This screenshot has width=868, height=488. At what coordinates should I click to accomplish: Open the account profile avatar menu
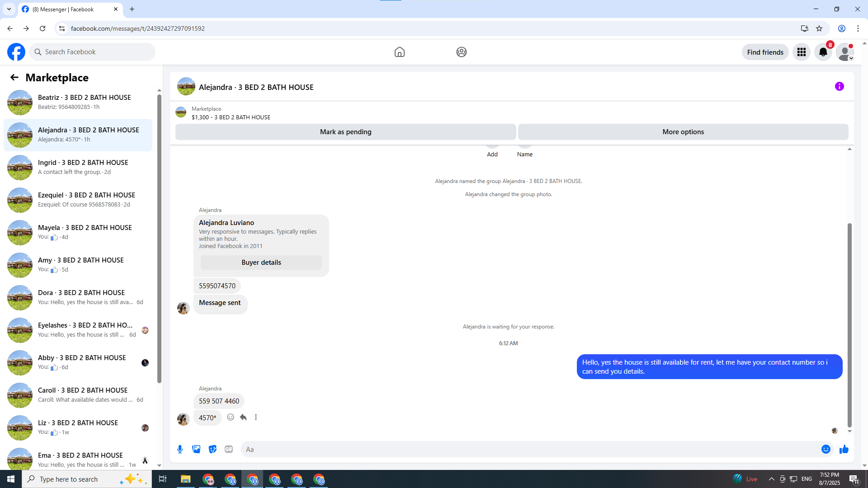845,52
